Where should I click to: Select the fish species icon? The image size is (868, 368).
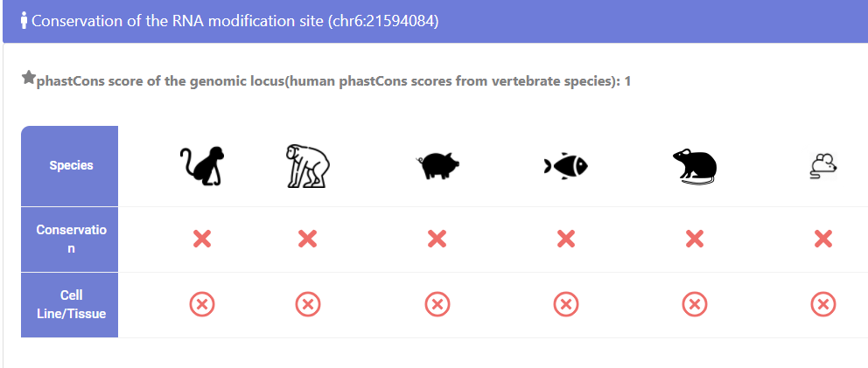565,165
